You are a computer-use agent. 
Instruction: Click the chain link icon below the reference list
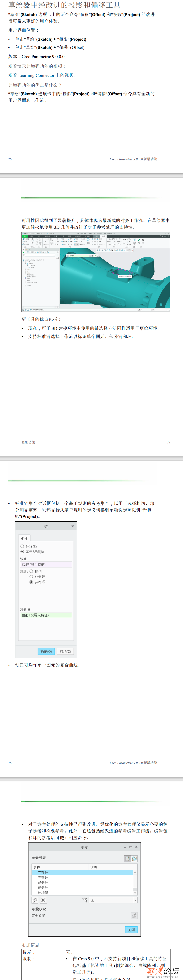pos(35,901)
